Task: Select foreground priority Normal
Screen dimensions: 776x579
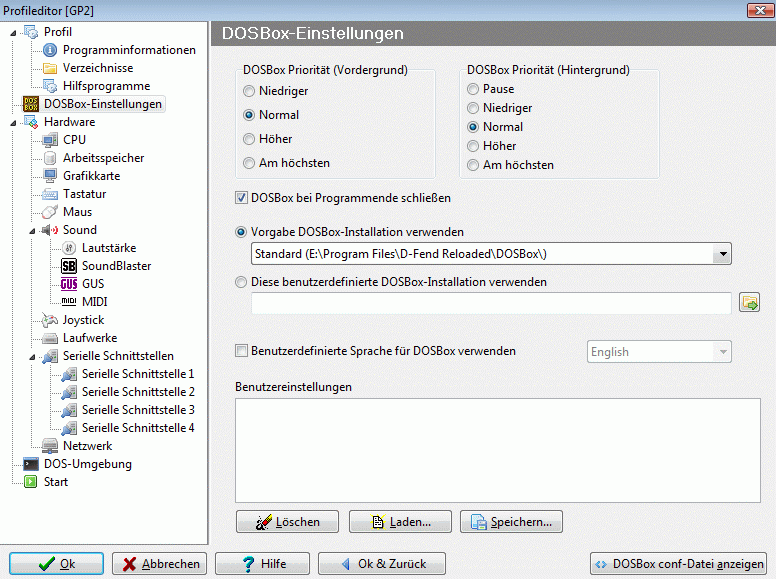Action: 249,115
